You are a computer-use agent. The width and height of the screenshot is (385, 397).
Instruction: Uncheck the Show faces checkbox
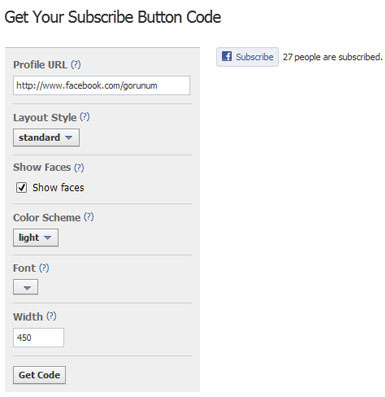pos(21,188)
